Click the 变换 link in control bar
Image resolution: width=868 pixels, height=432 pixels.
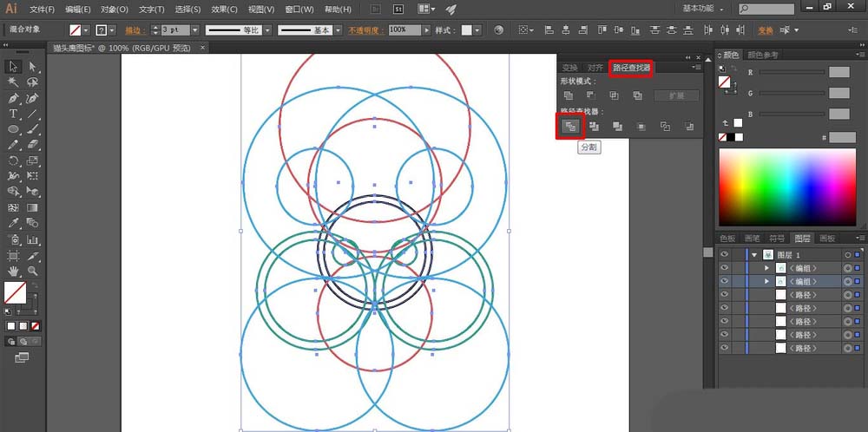click(x=766, y=29)
